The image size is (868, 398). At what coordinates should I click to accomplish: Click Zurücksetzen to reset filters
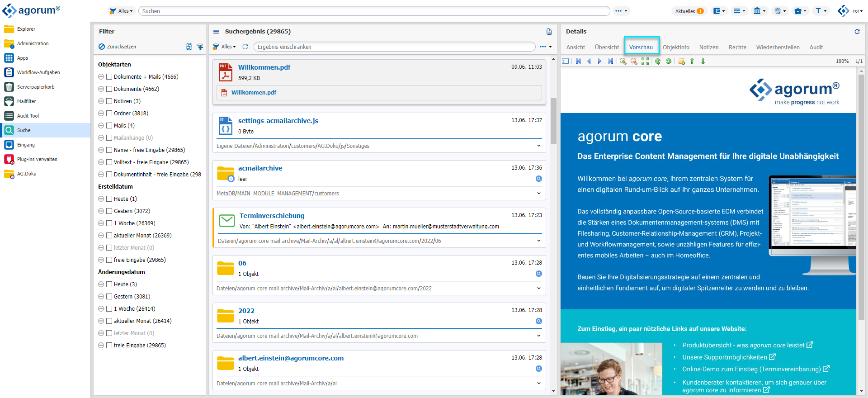pos(118,47)
